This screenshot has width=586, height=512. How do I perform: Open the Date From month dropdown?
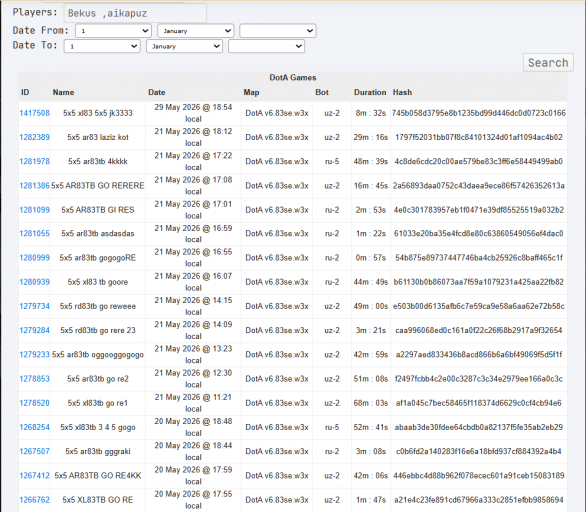[x=196, y=31]
